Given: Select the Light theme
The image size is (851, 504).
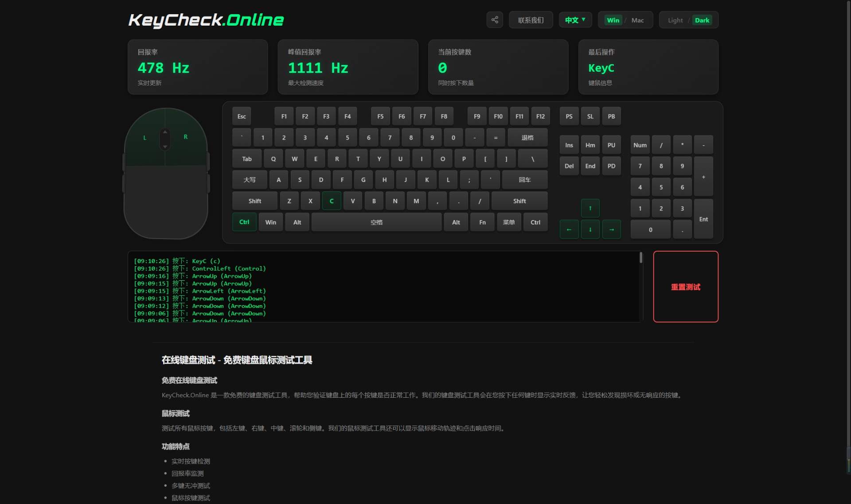Looking at the screenshot, I should 675,20.
